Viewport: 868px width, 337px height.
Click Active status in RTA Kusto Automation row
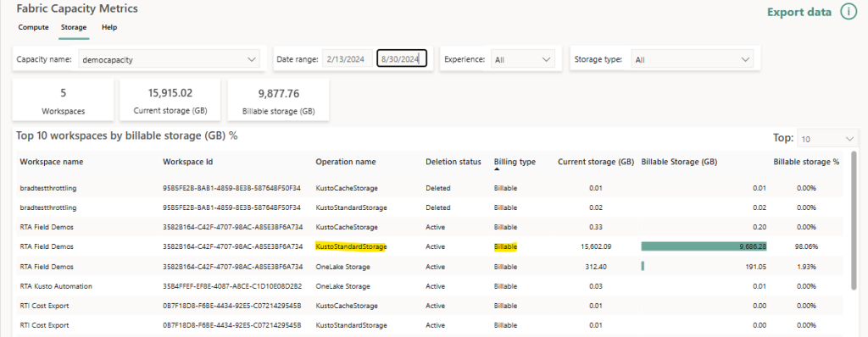pyautogui.click(x=435, y=286)
